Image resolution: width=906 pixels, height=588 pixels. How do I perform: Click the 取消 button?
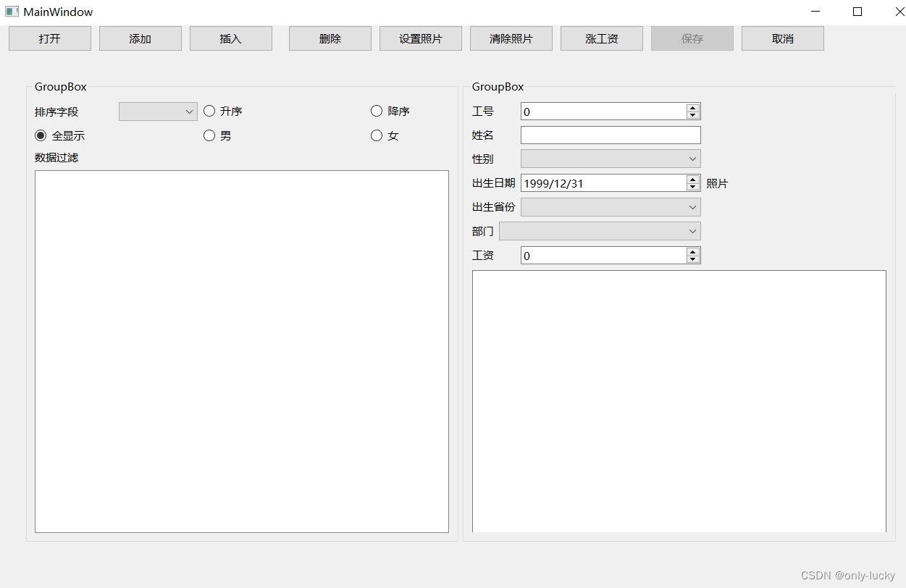783,38
